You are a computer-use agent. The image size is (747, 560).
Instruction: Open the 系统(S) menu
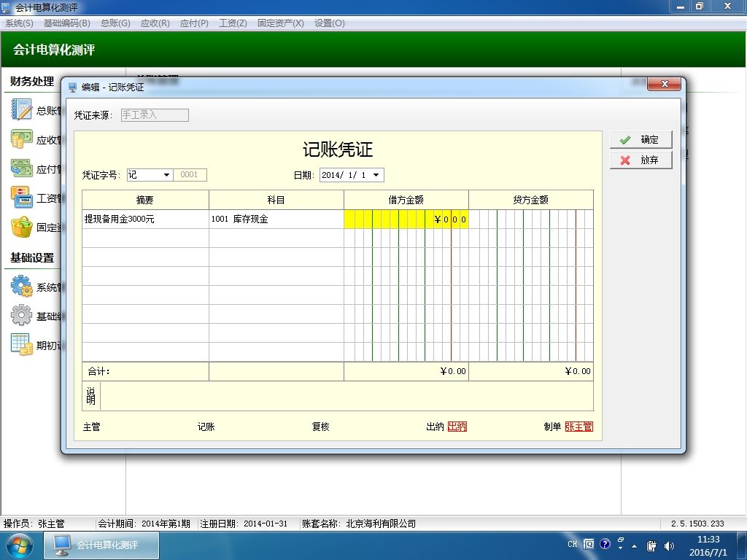tap(19, 23)
